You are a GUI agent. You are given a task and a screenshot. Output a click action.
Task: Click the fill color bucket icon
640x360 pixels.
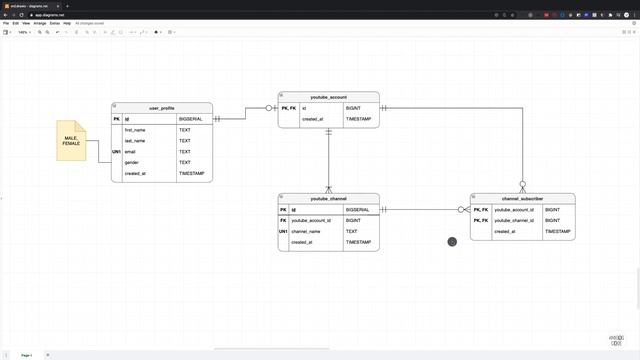coord(105,32)
